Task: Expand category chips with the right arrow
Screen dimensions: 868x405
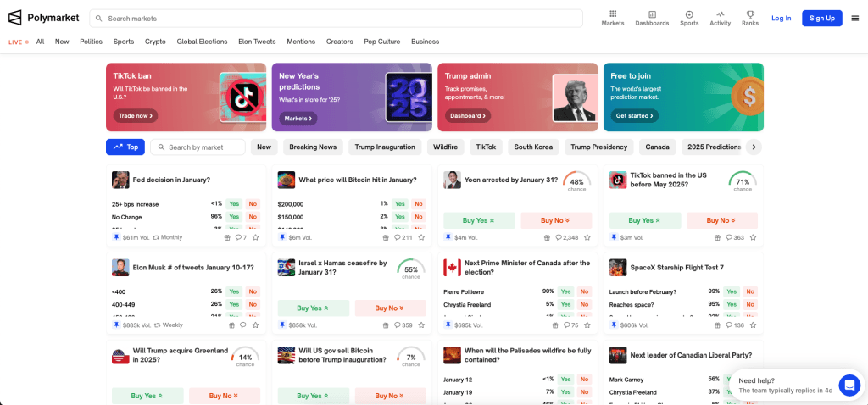Action: pyautogui.click(x=754, y=147)
